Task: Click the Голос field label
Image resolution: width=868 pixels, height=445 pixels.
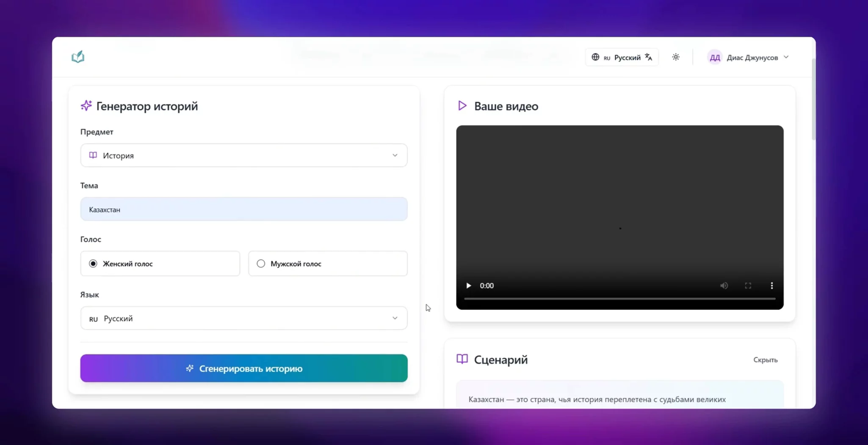Action: click(x=91, y=239)
